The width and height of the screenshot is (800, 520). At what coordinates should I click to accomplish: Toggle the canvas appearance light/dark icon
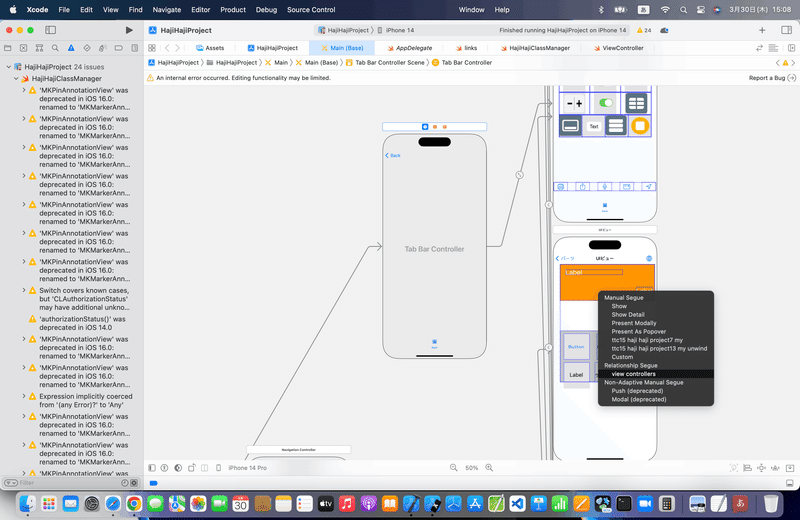pos(178,467)
